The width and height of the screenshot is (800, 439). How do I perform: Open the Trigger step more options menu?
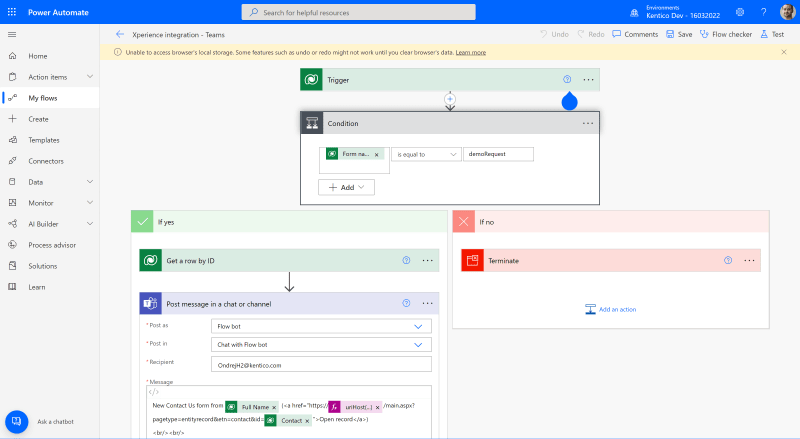pos(588,80)
